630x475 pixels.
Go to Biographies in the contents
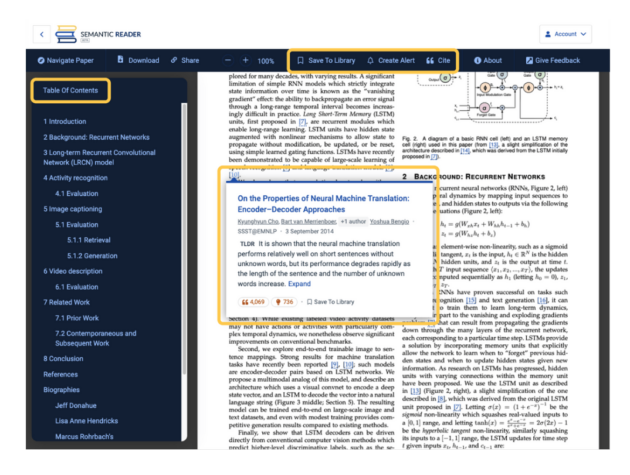[61, 390]
